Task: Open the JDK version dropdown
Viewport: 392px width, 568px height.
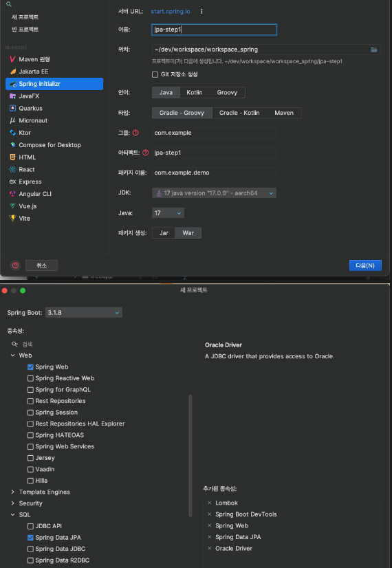Action: [214, 193]
